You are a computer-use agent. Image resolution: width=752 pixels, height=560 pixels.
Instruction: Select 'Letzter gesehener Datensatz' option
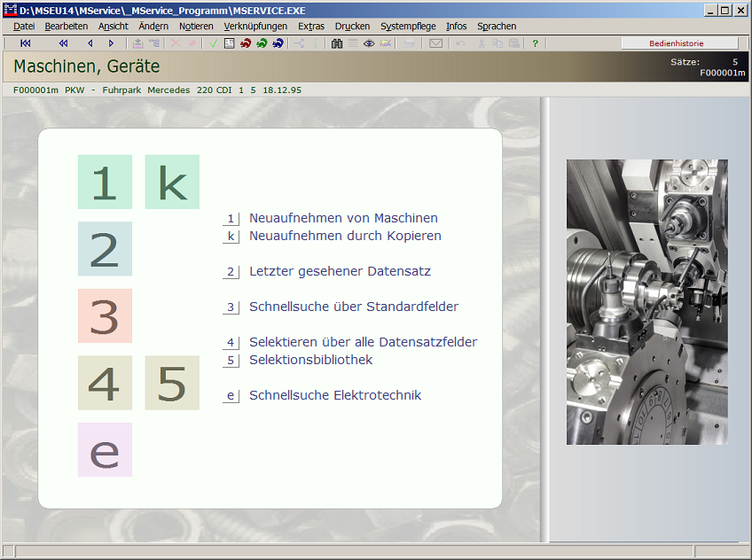340,271
